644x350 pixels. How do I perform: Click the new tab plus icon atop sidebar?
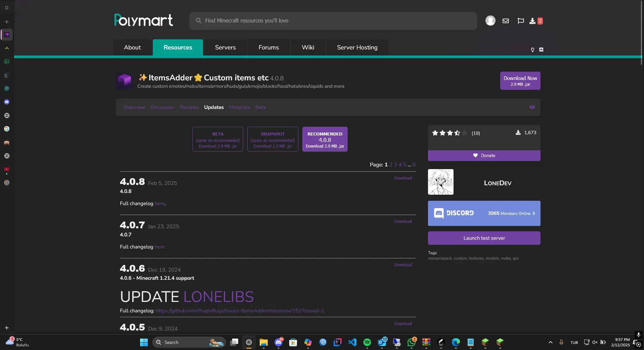pyautogui.click(x=7, y=22)
